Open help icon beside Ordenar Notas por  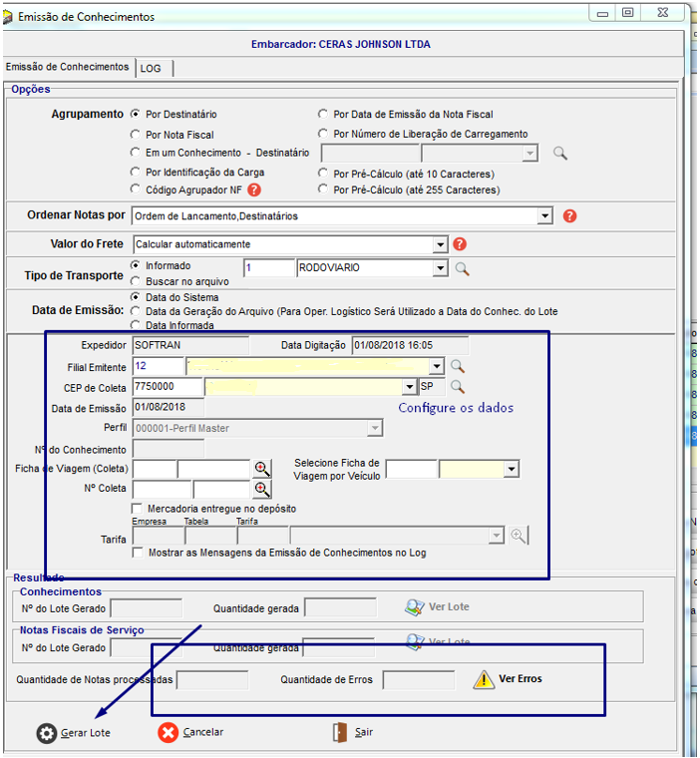point(570,215)
